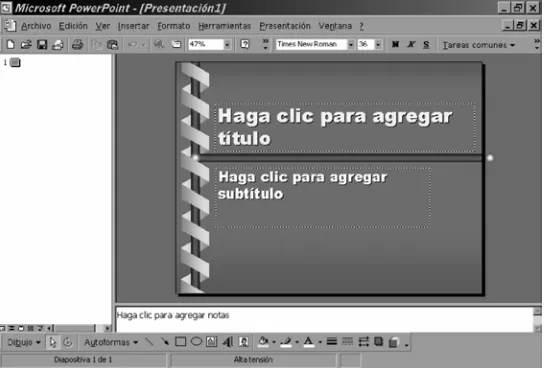
Task: Paste using the clipboard icon
Action: pos(112,45)
